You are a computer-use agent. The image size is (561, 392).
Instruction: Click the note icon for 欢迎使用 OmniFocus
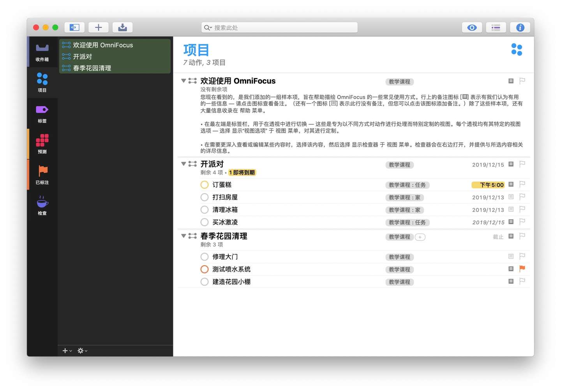click(x=511, y=81)
